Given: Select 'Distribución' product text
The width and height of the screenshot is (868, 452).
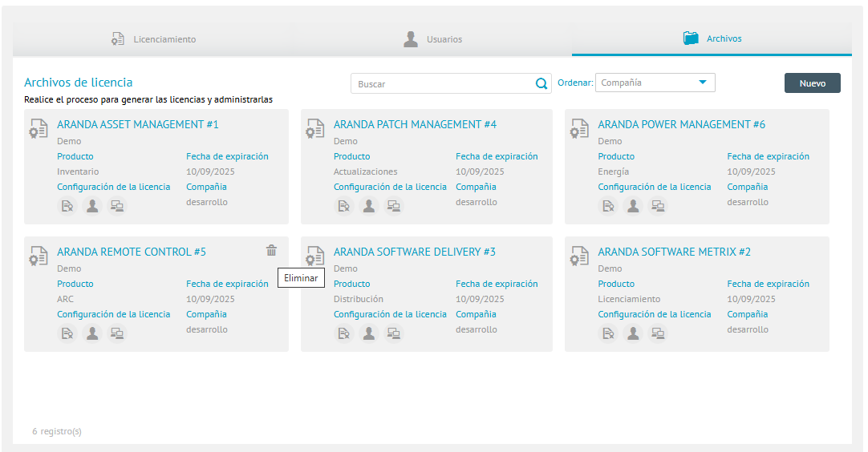Looking at the screenshot, I should pos(358,299).
